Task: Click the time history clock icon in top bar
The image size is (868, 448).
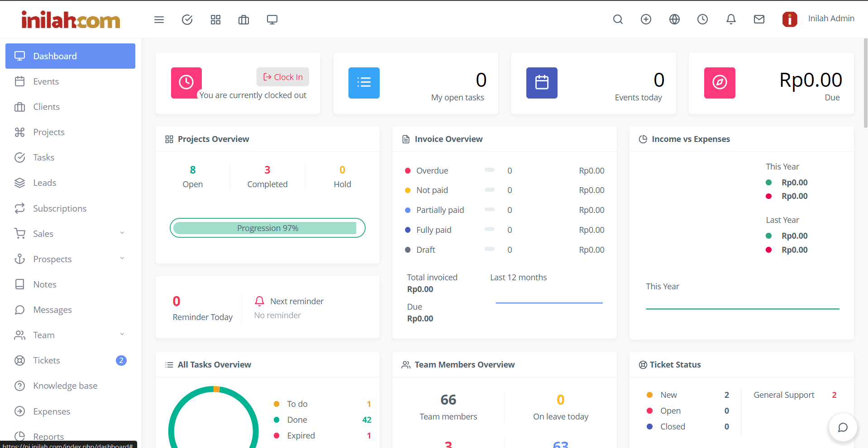Action: pyautogui.click(x=702, y=19)
